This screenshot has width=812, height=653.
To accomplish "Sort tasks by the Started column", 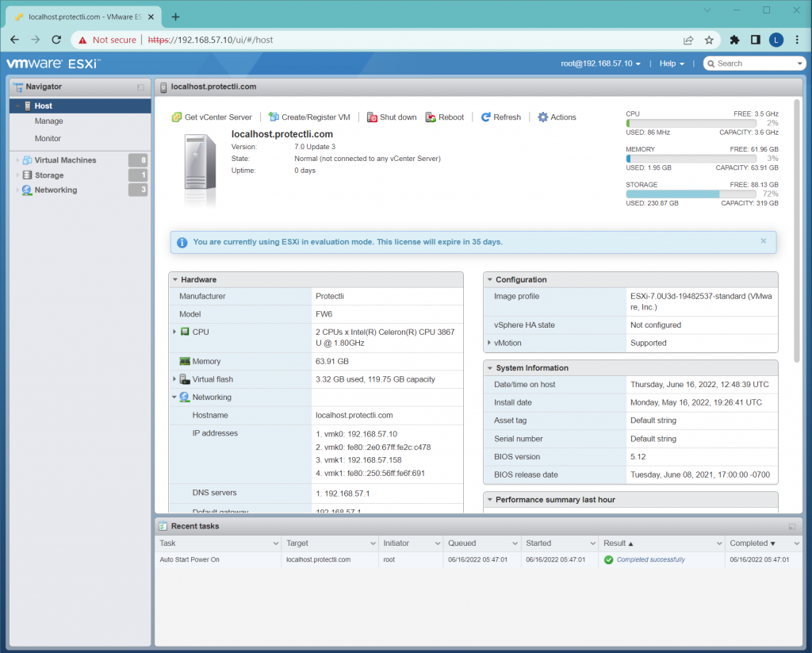I will (x=538, y=544).
